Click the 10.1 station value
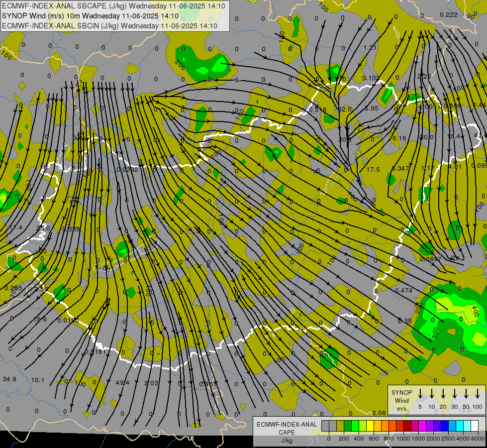Image resolution: width=487 pixels, height=448 pixels. tap(38, 380)
